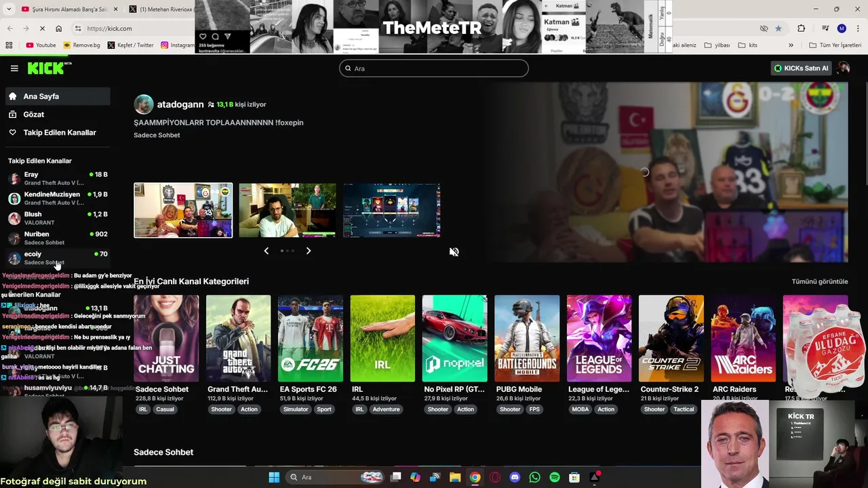Open the Grand Theft Auto category card

[238, 338]
